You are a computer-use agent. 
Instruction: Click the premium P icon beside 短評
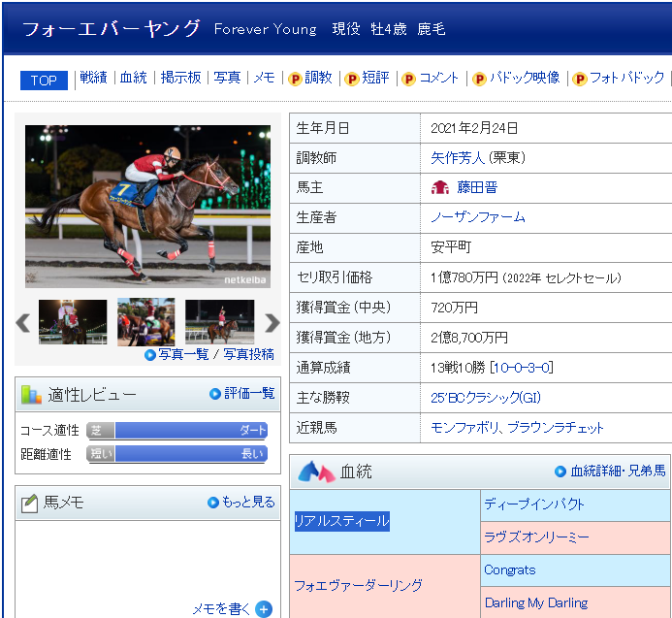click(352, 79)
